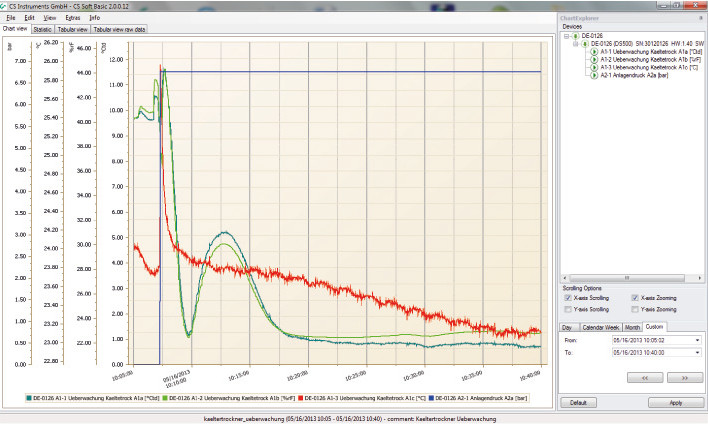The width and height of the screenshot is (708, 425).
Task: Click the DS500 device icon in tree
Action: (x=582, y=43)
